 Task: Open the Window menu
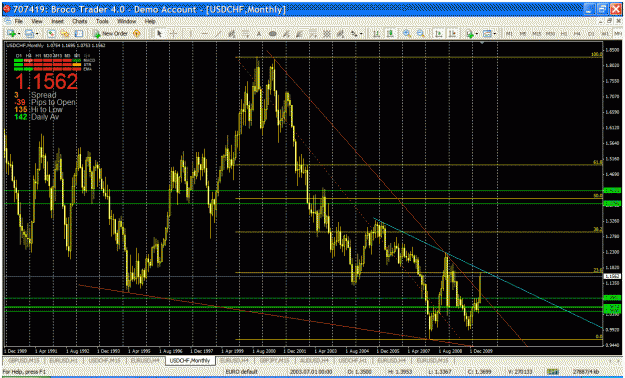pyautogui.click(x=126, y=21)
